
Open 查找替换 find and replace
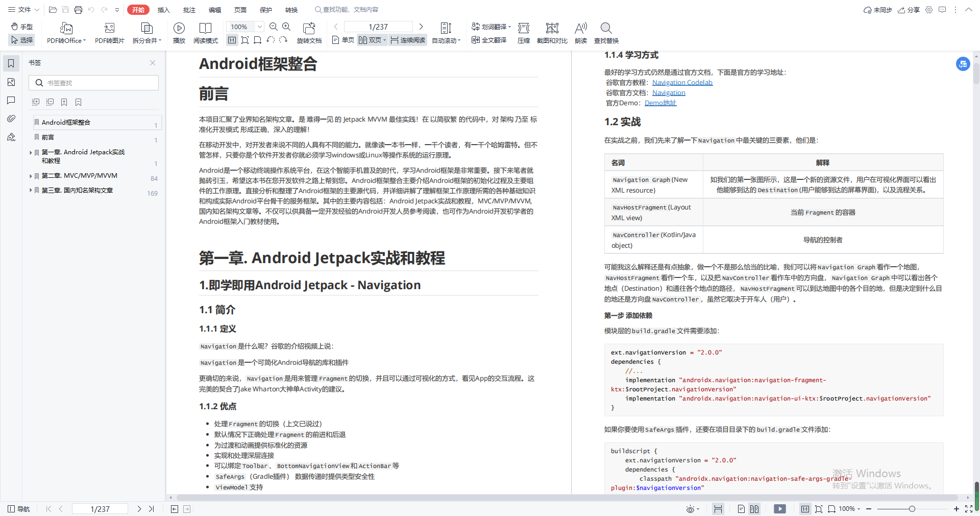pyautogui.click(x=606, y=33)
